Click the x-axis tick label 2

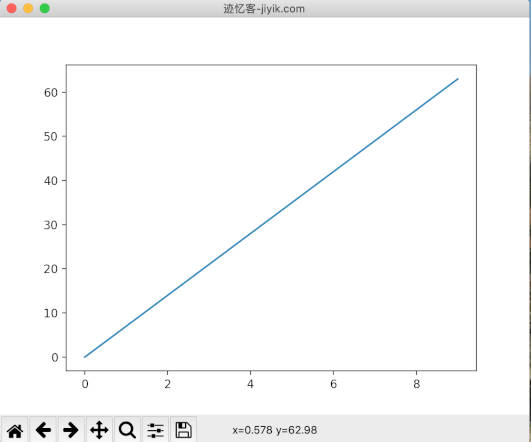pos(168,384)
